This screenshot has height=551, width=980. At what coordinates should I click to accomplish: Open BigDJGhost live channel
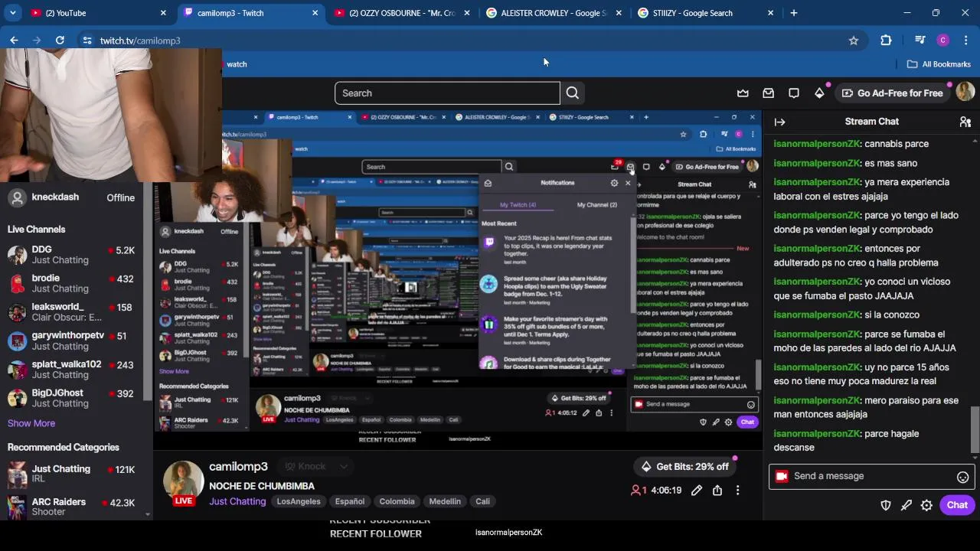point(71,398)
